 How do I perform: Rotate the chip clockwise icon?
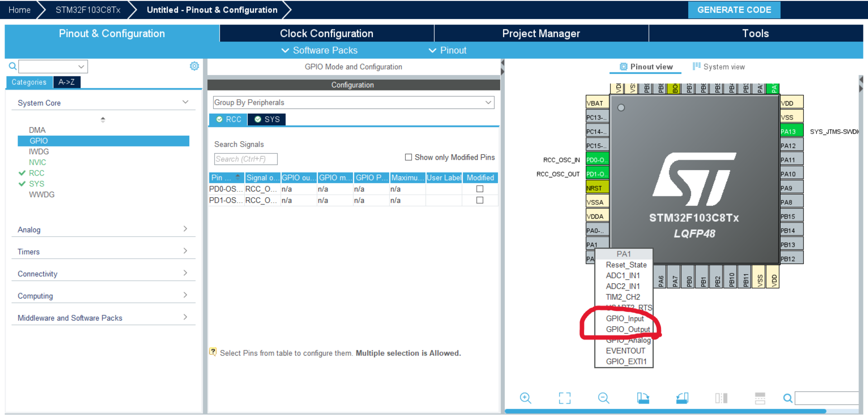[643, 398]
